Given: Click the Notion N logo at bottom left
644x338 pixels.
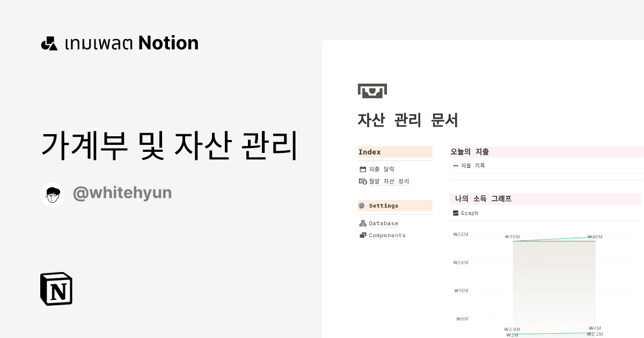Looking at the screenshot, I should [x=56, y=289].
